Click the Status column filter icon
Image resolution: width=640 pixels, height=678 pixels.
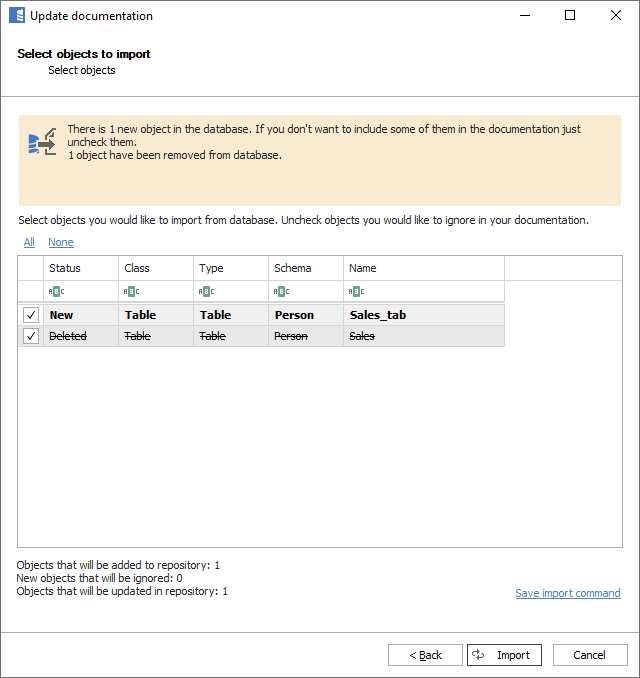[x=56, y=291]
